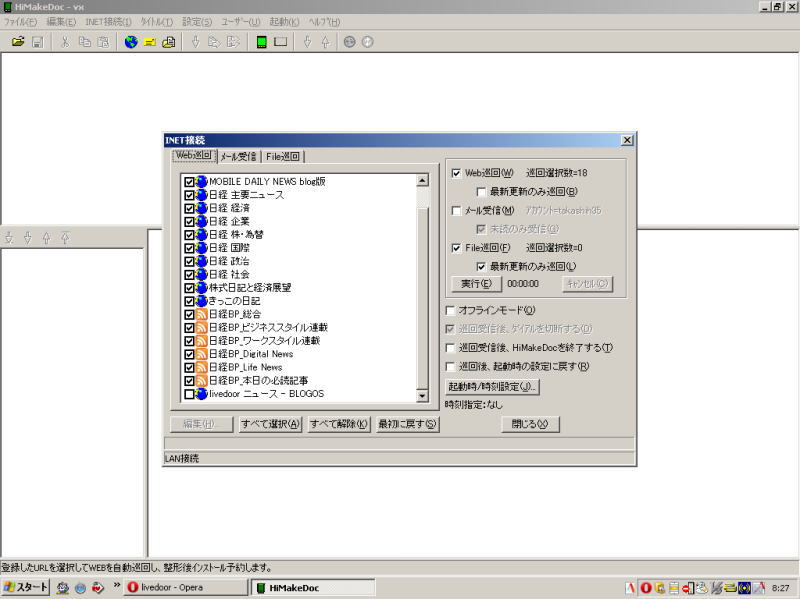Switch to the File巡回 tab
Image resolution: width=800 pixels, height=599 pixels.
(283, 157)
